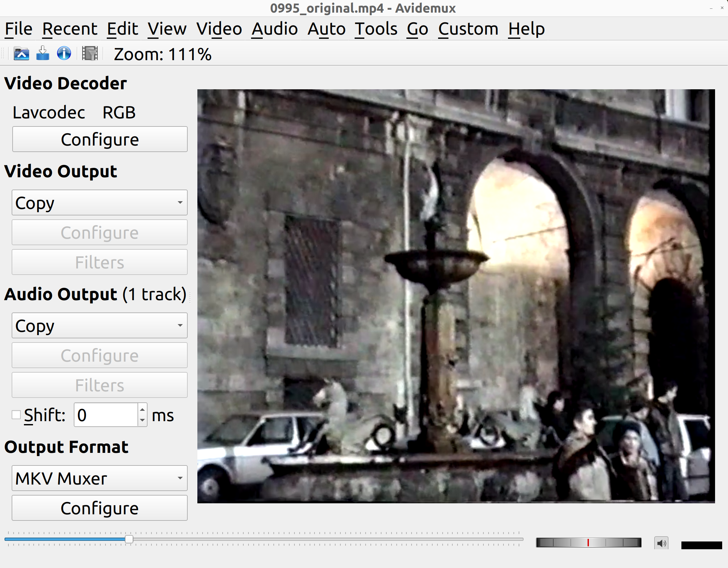Open the Recent menu
Image resolution: width=728 pixels, height=568 pixels.
click(x=70, y=29)
